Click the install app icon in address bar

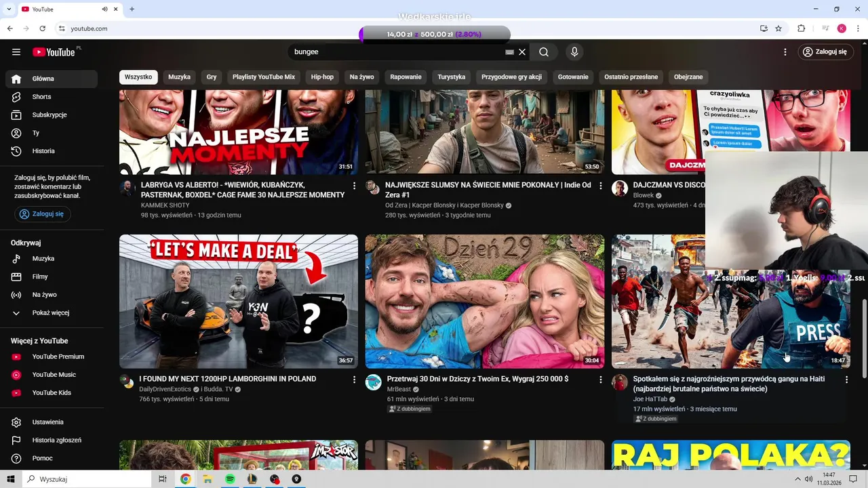(x=764, y=28)
